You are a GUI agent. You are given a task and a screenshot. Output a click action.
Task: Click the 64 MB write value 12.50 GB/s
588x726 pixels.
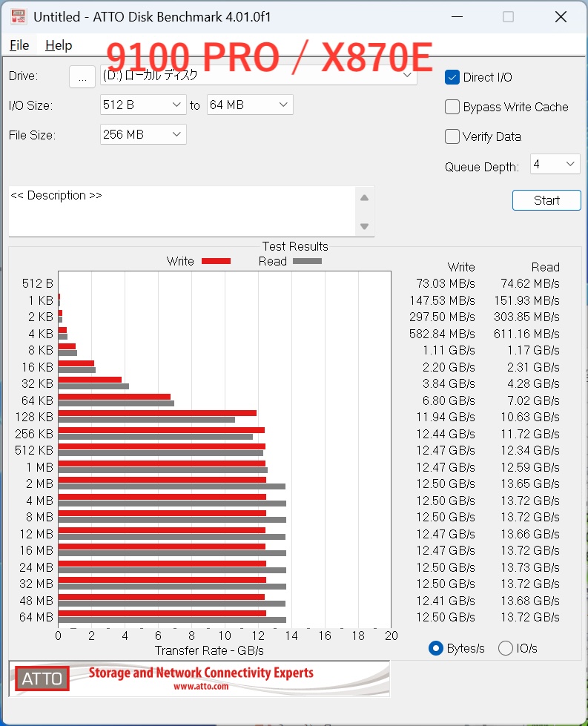(x=446, y=617)
